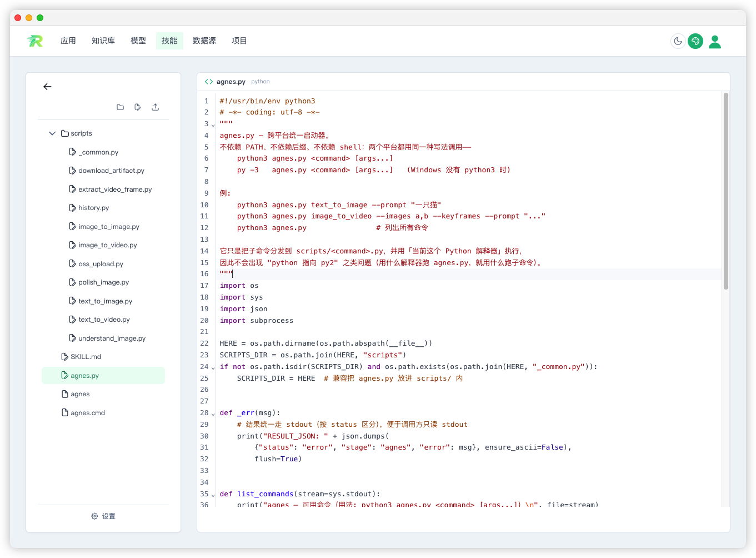756x558 pixels.
Task: Click the python language label
Action: point(261,82)
